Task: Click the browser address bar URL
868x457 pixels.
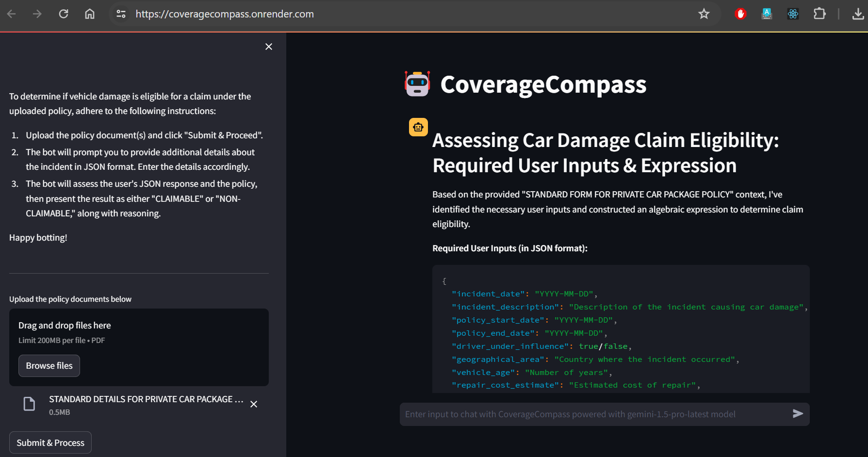Action: tap(225, 14)
